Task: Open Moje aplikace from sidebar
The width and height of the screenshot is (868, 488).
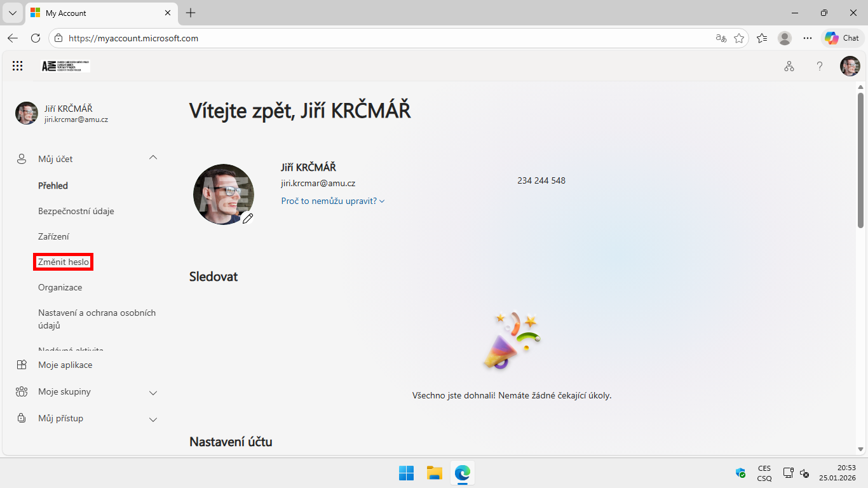Action: click(x=65, y=365)
